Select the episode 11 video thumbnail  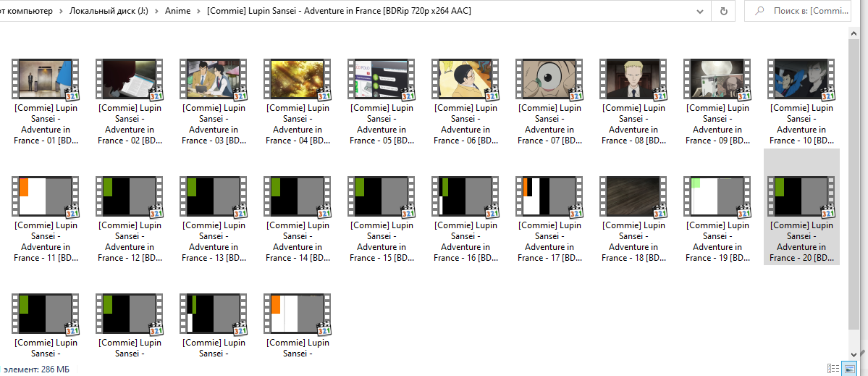45,196
